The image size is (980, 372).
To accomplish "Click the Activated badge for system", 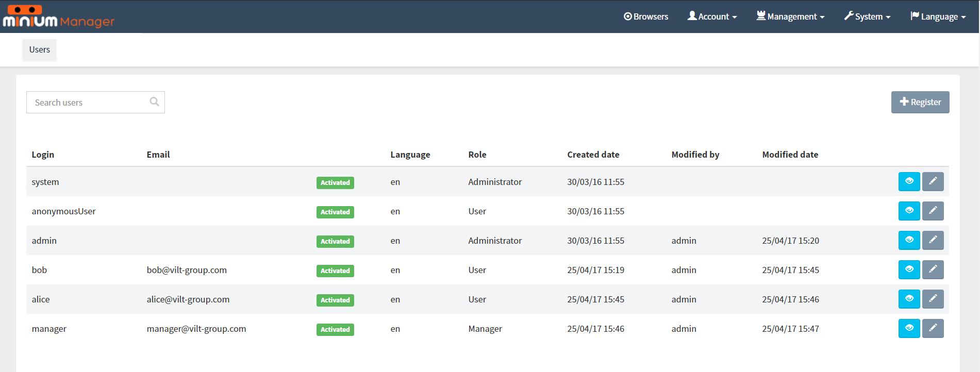I will pos(335,182).
